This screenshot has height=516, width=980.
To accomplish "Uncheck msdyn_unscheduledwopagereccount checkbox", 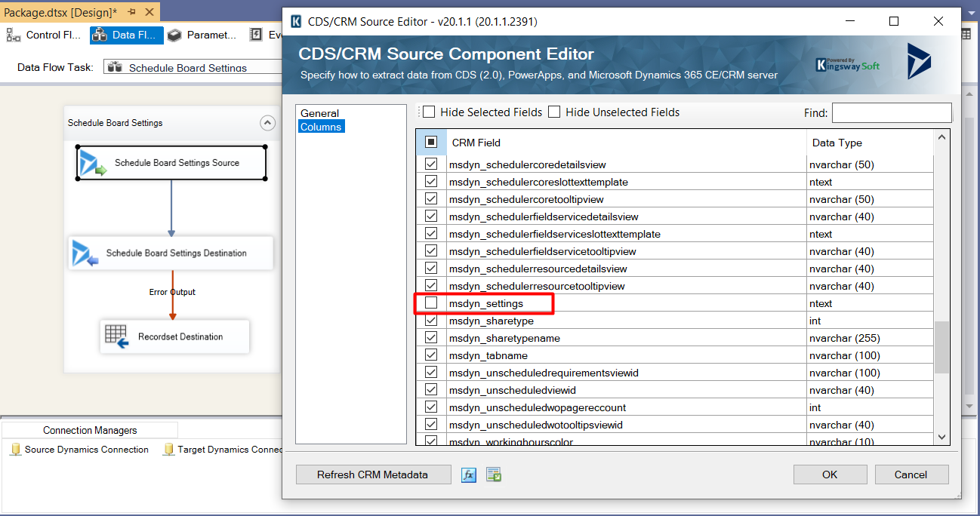I will [x=431, y=407].
